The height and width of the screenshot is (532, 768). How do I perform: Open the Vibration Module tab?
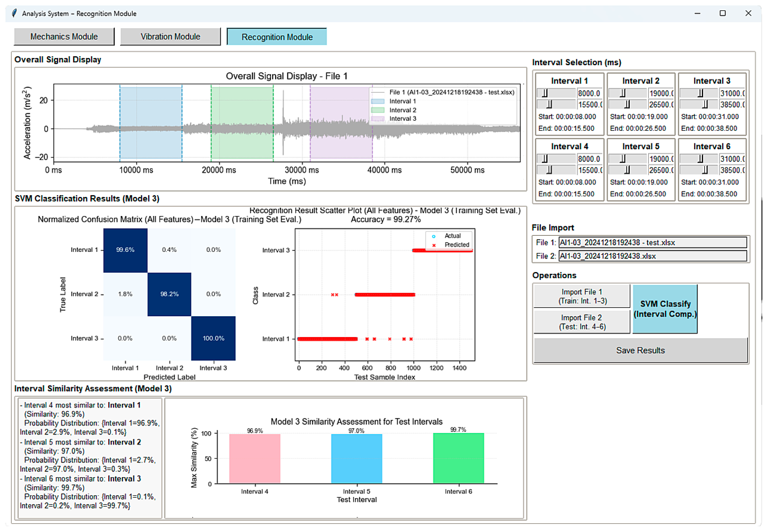170,37
